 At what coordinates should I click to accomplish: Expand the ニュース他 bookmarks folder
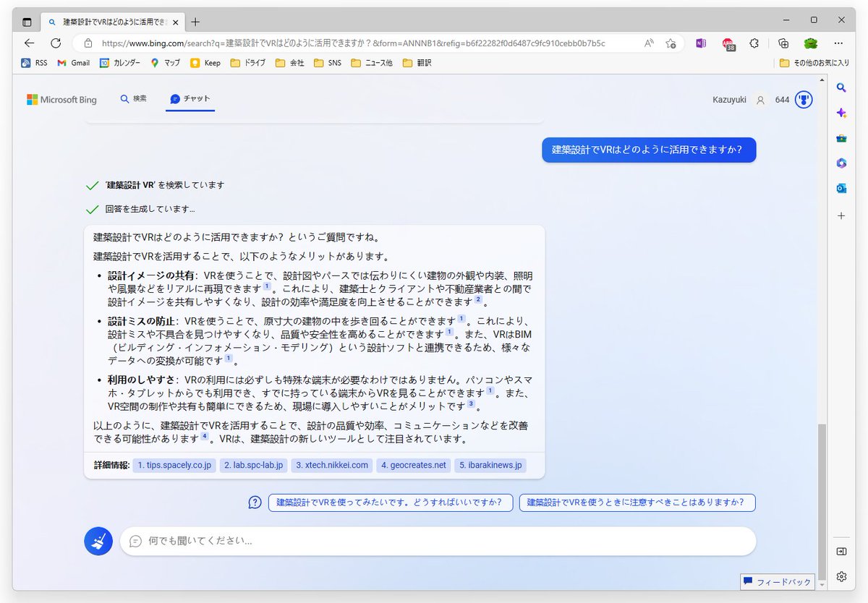[372, 63]
